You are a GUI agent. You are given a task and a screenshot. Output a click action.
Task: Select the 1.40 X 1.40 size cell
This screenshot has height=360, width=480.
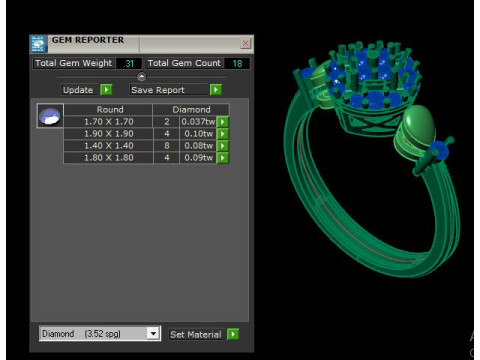[108, 146]
